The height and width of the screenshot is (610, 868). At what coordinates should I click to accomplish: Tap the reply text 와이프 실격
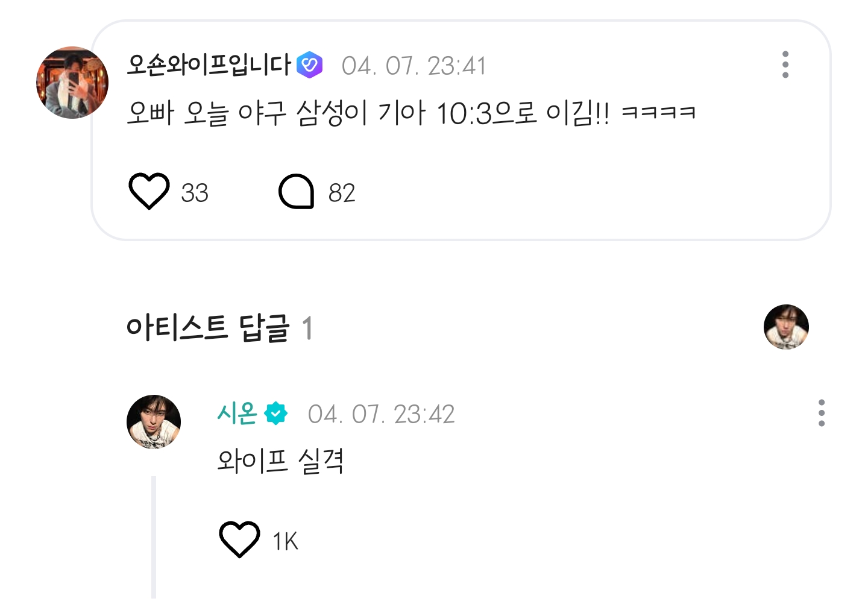(280, 461)
